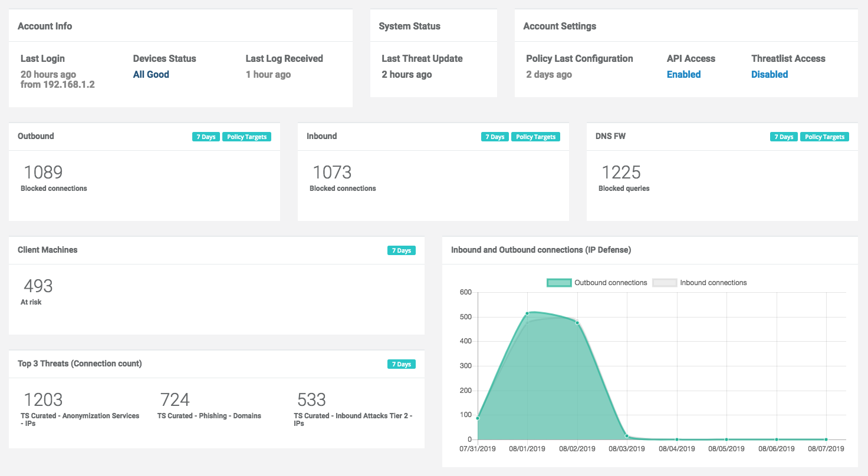Image resolution: width=868 pixels, height=476 pixels.
Task: Click the 1225 blocked queries count
Action: (621, 172)
